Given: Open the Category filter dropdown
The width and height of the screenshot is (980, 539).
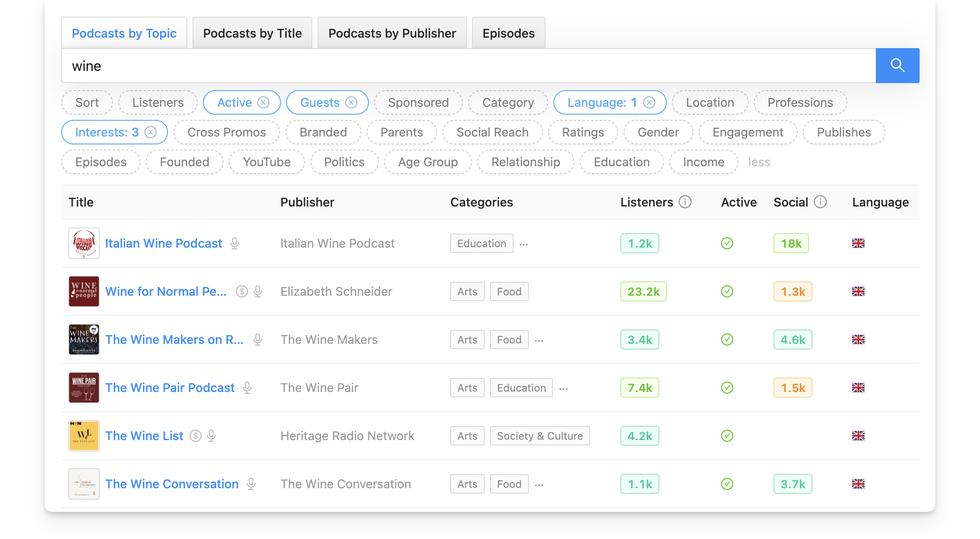Looking at the screenshot, I should tap(508, 102).
